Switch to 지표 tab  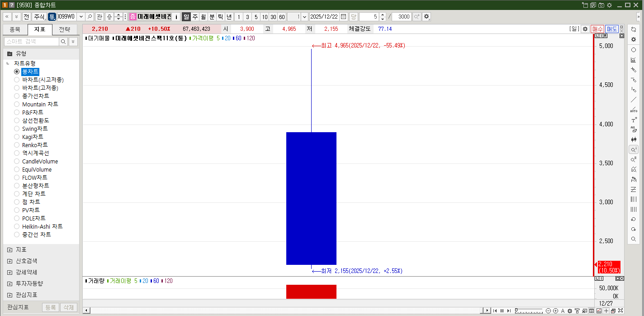40,30
